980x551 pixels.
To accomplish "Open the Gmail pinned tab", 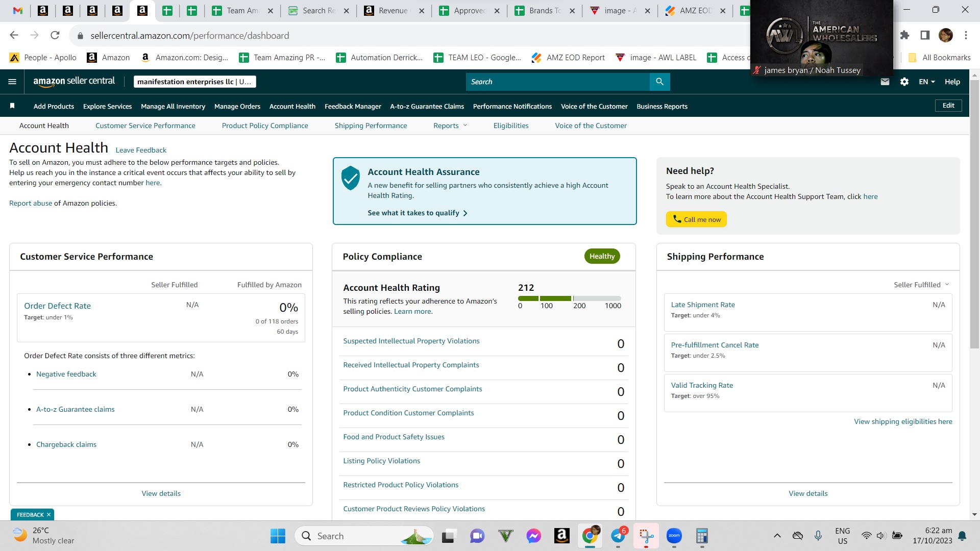I will click(x=18, y=11).
